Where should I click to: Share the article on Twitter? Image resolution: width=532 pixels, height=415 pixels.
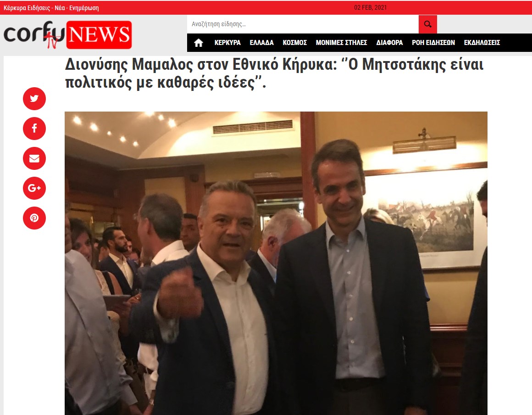34,99
